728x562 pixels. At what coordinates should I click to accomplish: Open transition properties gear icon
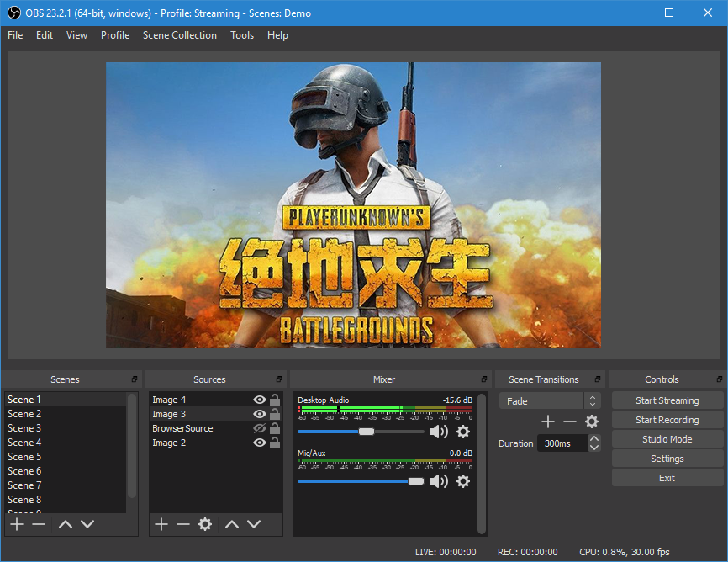[x=592, y=421]
